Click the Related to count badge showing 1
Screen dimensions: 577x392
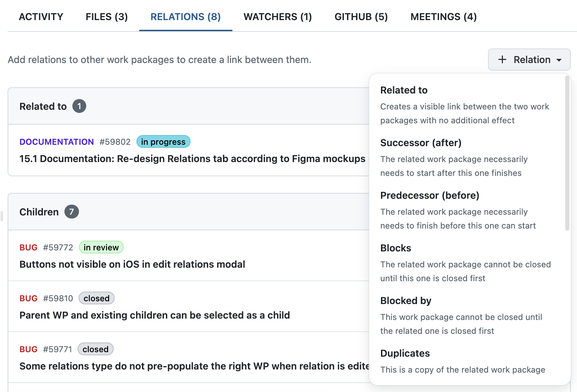tap(79, 106)
